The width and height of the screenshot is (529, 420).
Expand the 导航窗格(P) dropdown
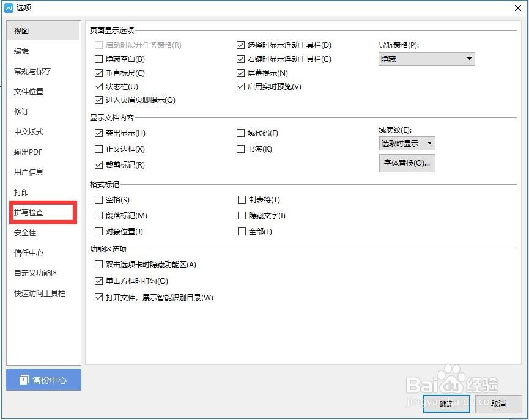click(x=426, y=59)
